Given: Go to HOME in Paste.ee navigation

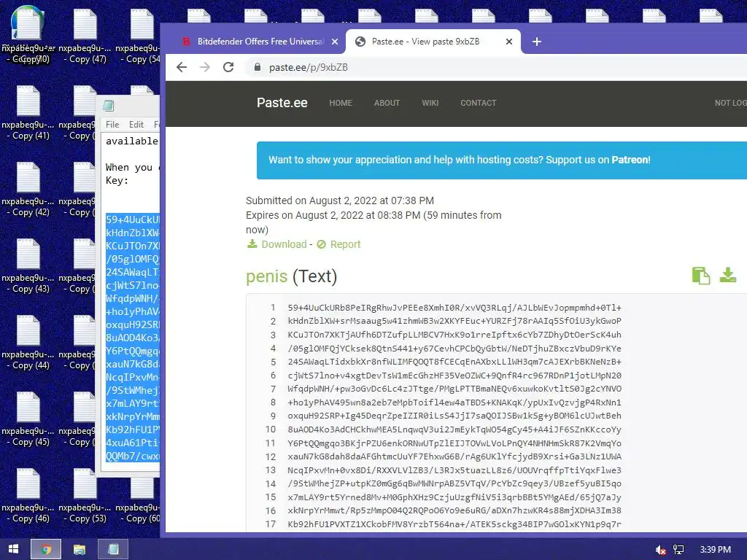Looking at the screenshot, I should pyautogui.click(x=341, y=103).
